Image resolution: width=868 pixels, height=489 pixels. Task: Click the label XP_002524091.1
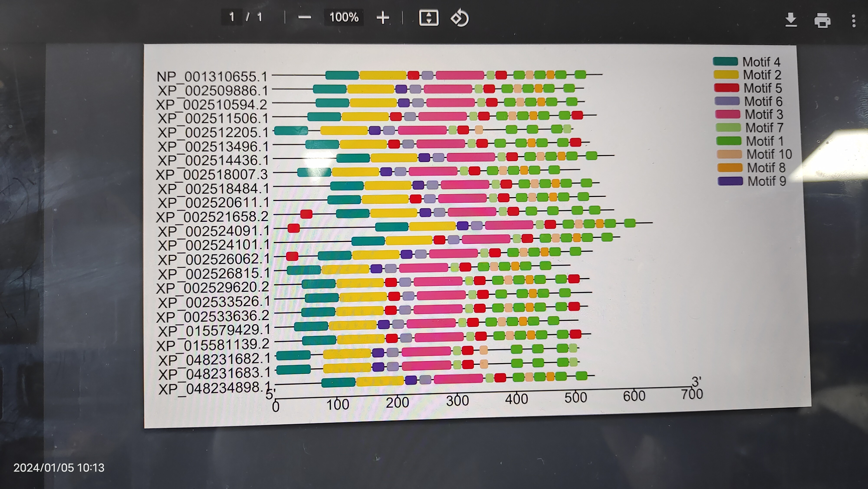(214, 231)
